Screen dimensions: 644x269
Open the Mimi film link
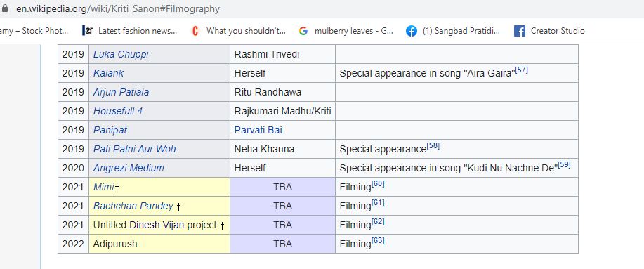103,187
